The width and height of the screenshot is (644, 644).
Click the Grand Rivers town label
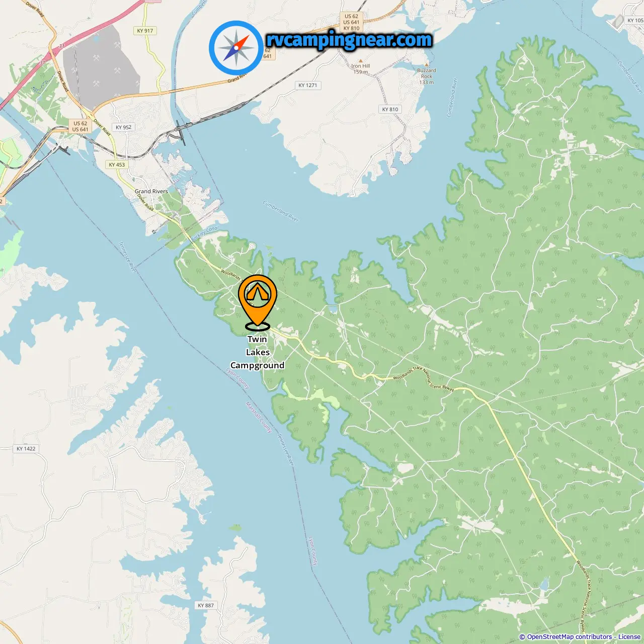click(x=151, y=191)
